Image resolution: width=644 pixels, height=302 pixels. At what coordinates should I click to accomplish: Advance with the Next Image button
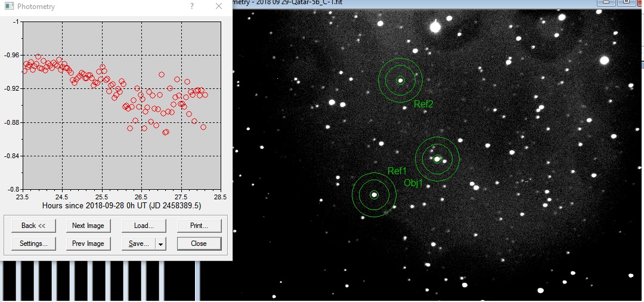(x=88, y=226)
